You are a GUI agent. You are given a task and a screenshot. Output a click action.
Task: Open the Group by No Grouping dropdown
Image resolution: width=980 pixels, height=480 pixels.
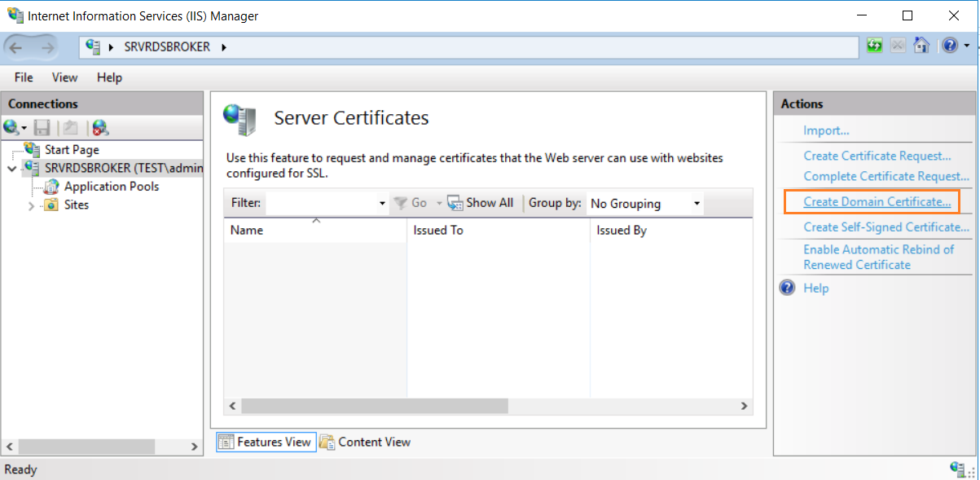point(697,204)
